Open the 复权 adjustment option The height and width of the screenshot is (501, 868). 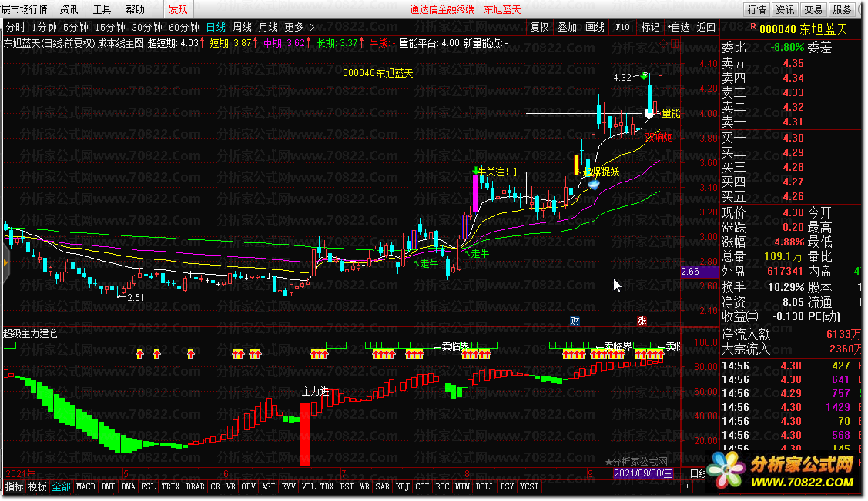[540, 27]
